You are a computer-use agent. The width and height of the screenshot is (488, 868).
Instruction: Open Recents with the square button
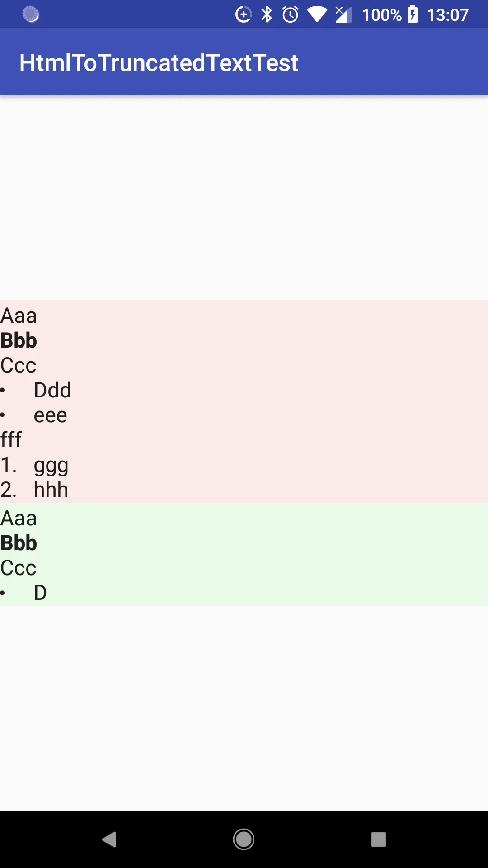click(379, 840)
